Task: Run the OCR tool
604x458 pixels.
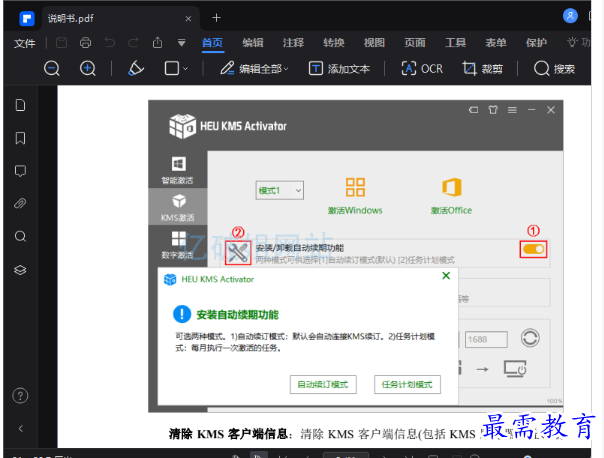Action: pyautogui.click(x=422, y=69)
